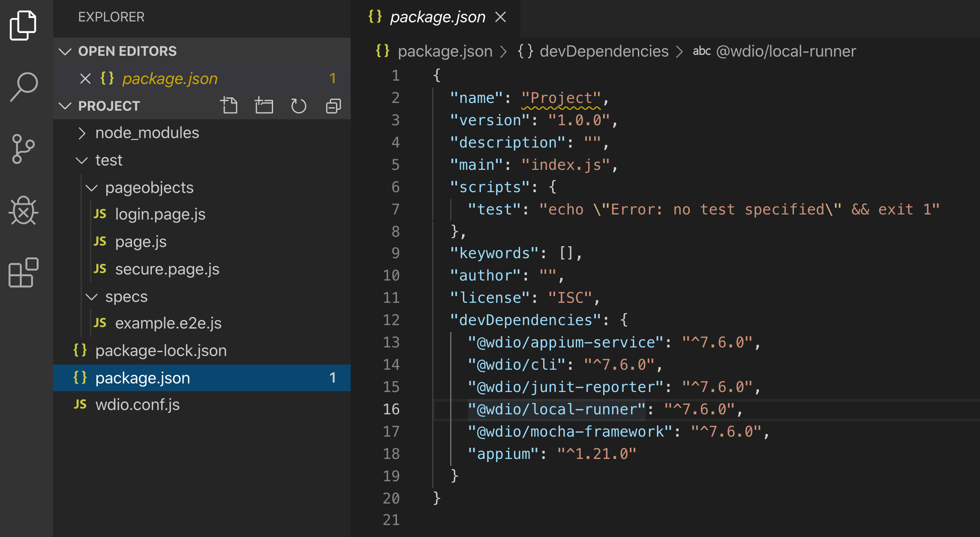The image size is (980, 537).
Task: Click devDependencies in the breadcrumb
Action: click(x=604, y=51)
